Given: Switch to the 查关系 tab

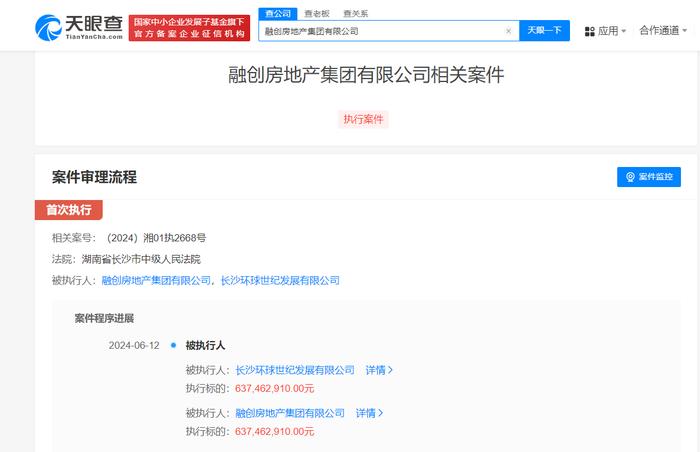Looking at the screenshot, I should 355,14.
